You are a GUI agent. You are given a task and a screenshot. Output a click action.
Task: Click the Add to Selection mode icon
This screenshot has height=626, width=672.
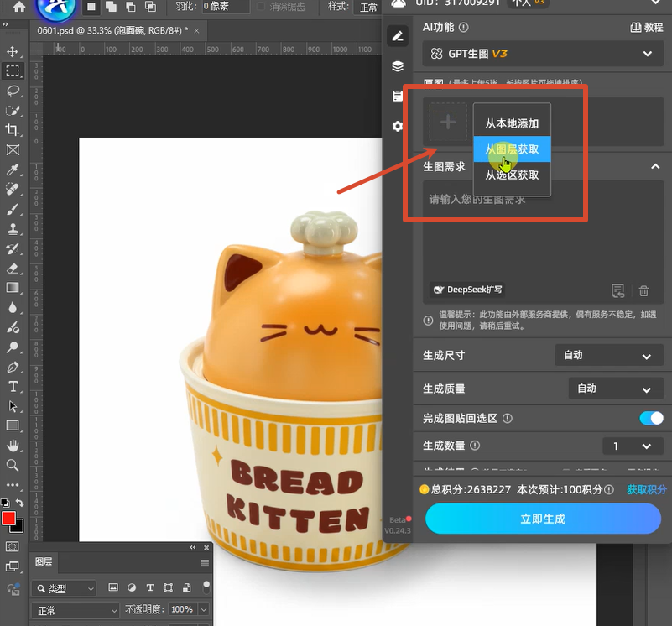pos(111,7)
